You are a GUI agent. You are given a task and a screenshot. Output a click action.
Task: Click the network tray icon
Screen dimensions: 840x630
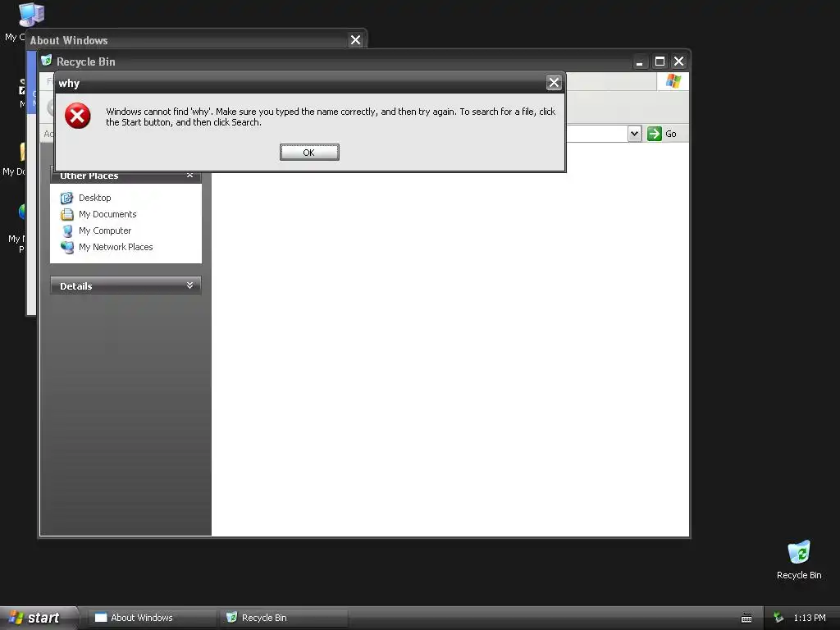(x=778, y=618)
